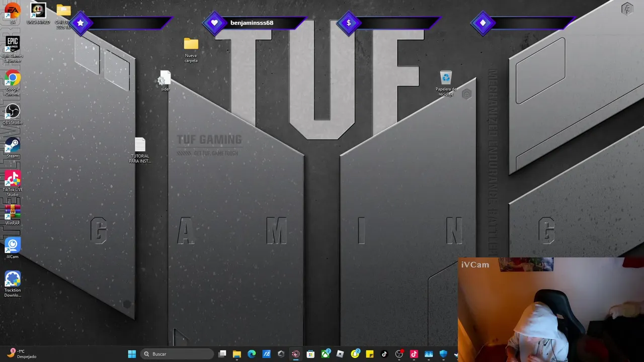Open Microsoft Store from the taskbar
The image size is (644, 362).
pyautogui.click(x=310, y=354)
